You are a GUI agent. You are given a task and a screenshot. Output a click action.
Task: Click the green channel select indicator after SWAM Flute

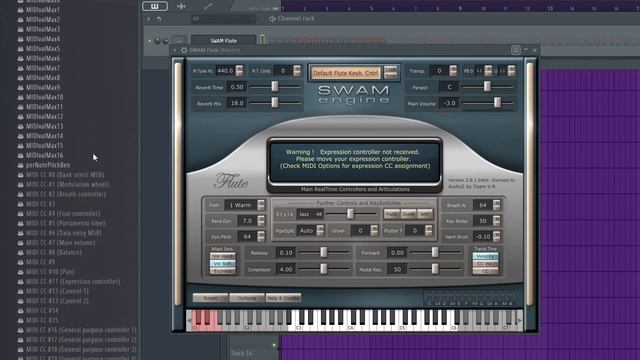(262, 40)
